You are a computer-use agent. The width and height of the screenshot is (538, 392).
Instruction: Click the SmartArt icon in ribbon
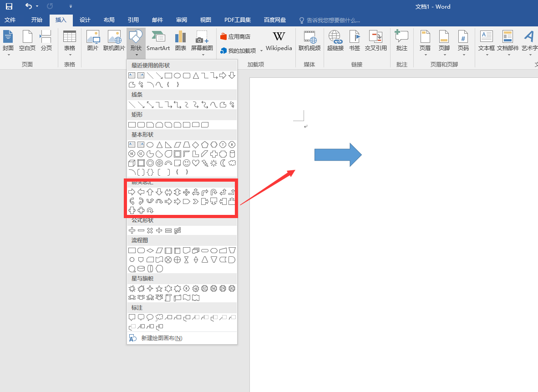[x=158, y=42]
